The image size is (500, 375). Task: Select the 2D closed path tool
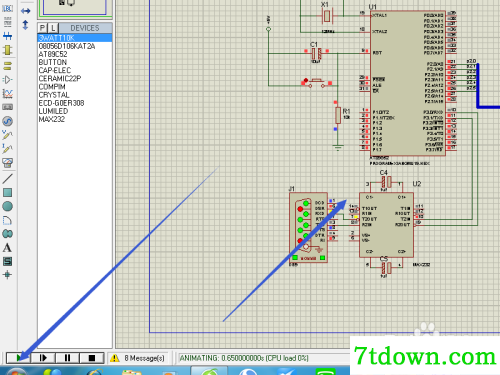click(7, 234)
